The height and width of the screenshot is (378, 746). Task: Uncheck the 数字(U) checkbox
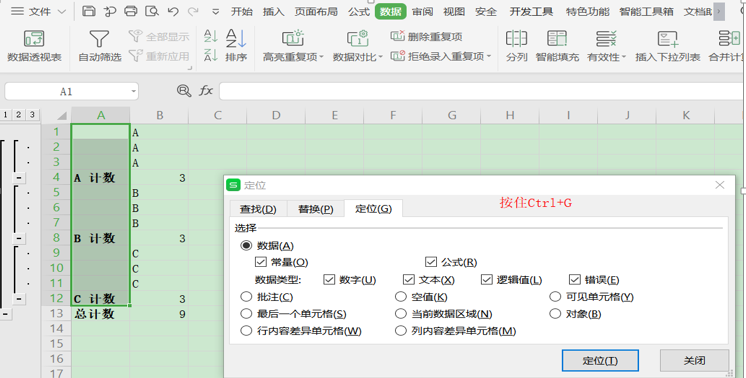click(329, 280)
